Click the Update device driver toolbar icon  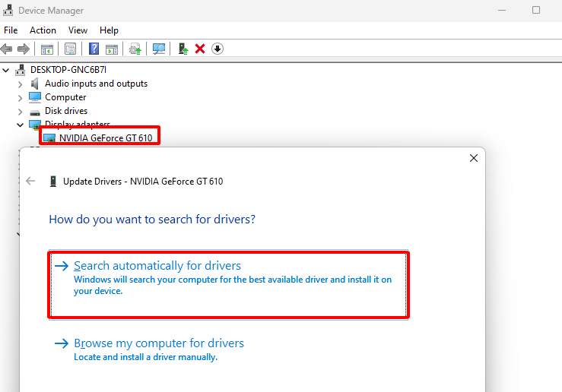(135, 49)
